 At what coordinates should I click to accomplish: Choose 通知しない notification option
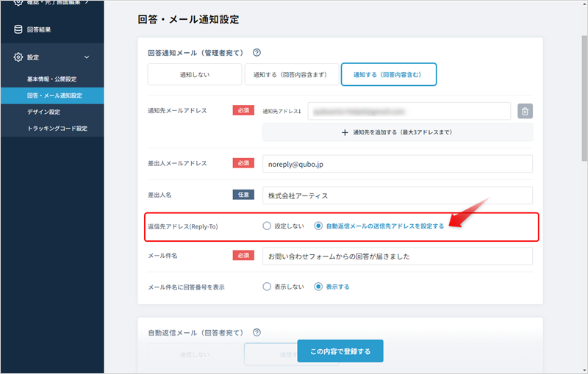click(194, 74)
